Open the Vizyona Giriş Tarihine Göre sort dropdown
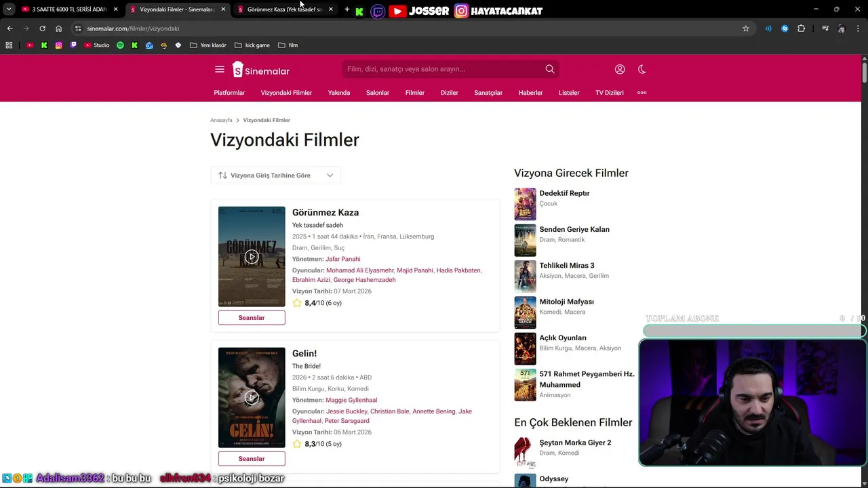 click(275, 176)
